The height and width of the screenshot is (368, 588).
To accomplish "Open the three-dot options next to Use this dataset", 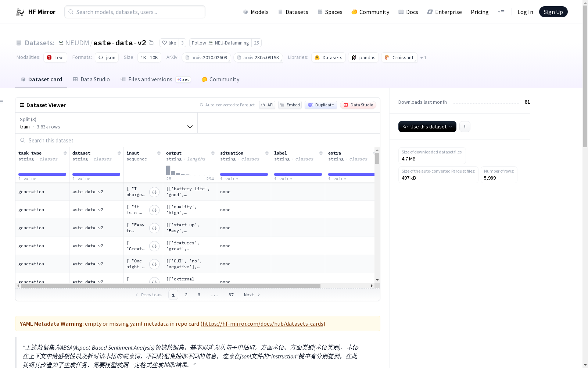I will coord(465,127).
